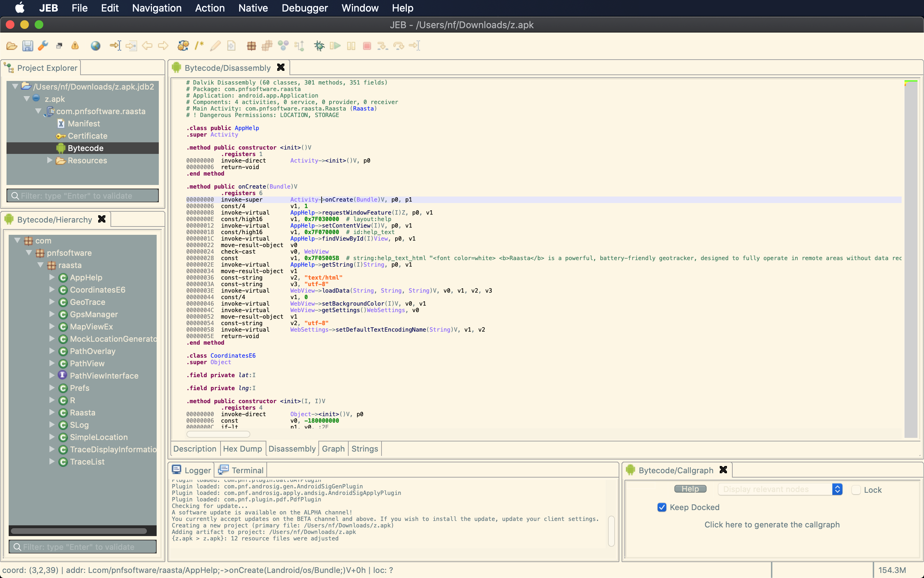Click the Hierarchy horizontal scrollbar

pyautogui.click(x=79, y=531)
